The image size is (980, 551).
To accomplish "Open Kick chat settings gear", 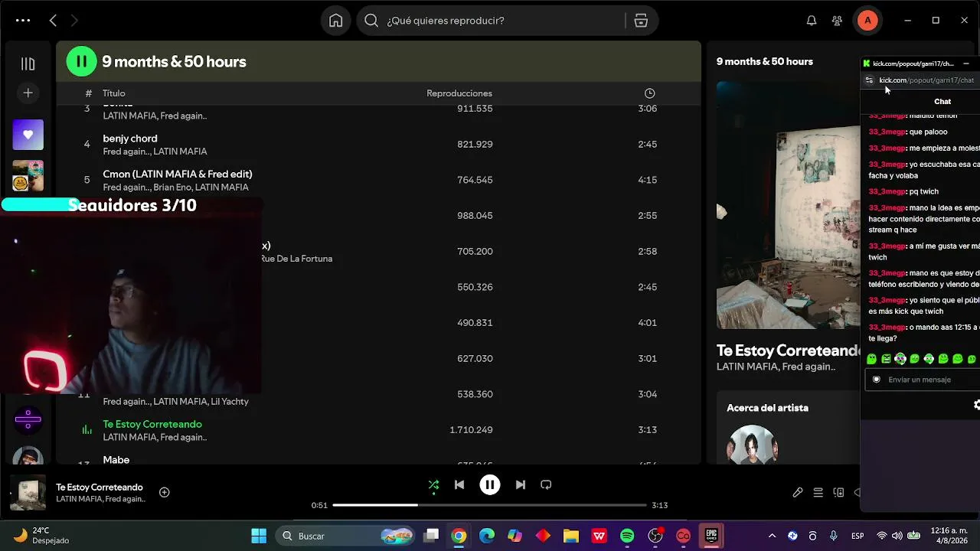I will pyautogui.click(x=977, y=405).
